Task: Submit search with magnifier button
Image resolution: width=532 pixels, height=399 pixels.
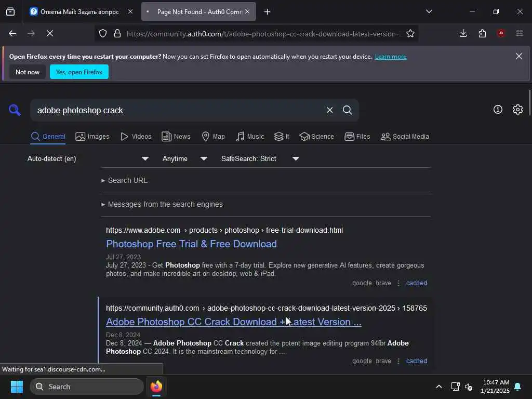Action: 348,110
